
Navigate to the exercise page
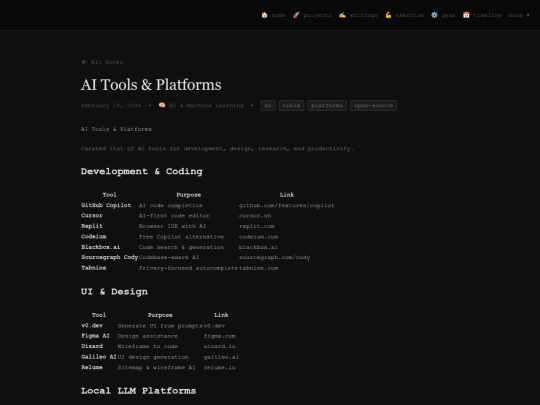coord(409,15)
